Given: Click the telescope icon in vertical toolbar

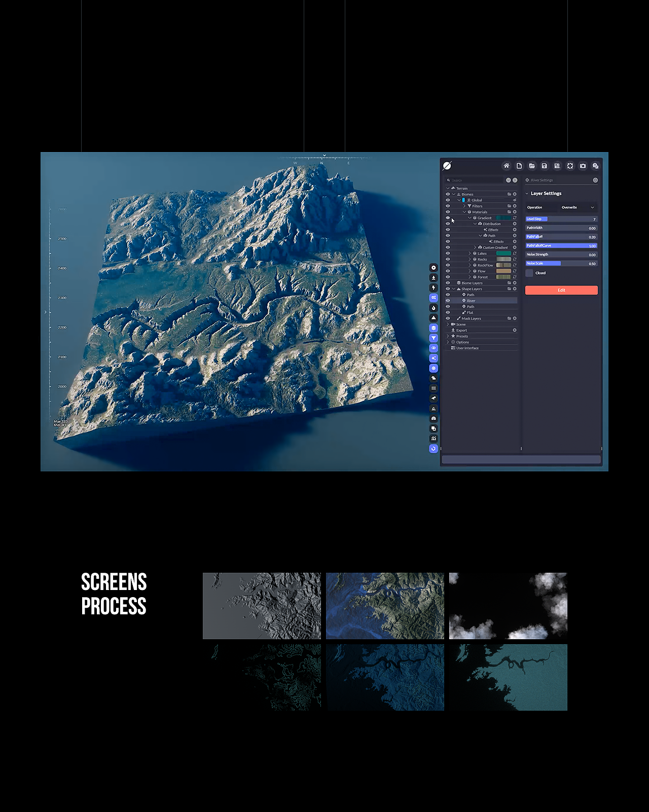Looking at the screenshot, I should [x=434, y=398].
